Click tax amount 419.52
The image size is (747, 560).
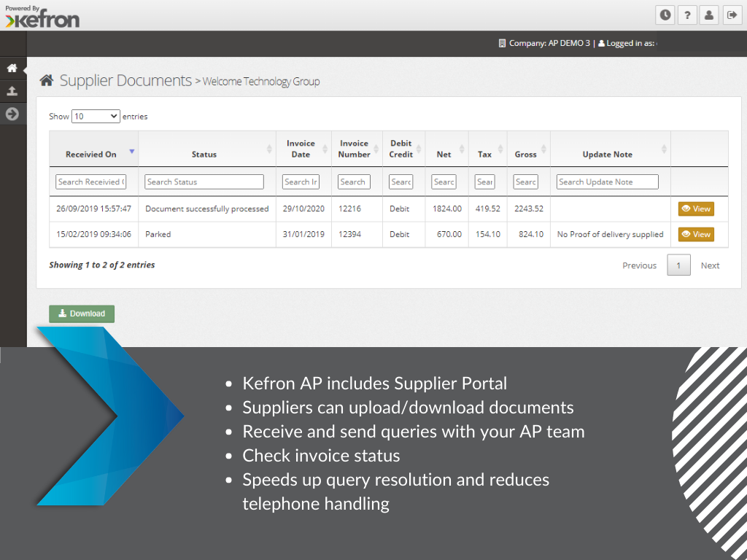488,209
